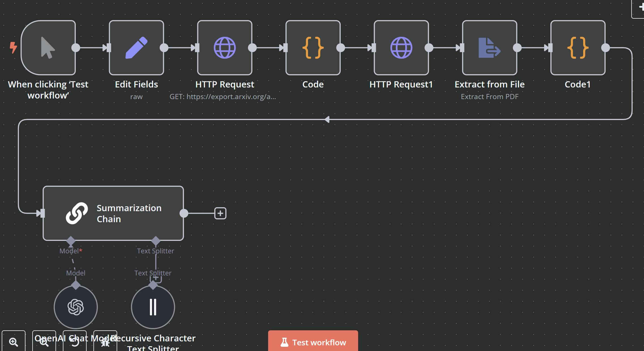Click the output connector of Code1
The image size is (644, 351).
(x=606, y=48)
